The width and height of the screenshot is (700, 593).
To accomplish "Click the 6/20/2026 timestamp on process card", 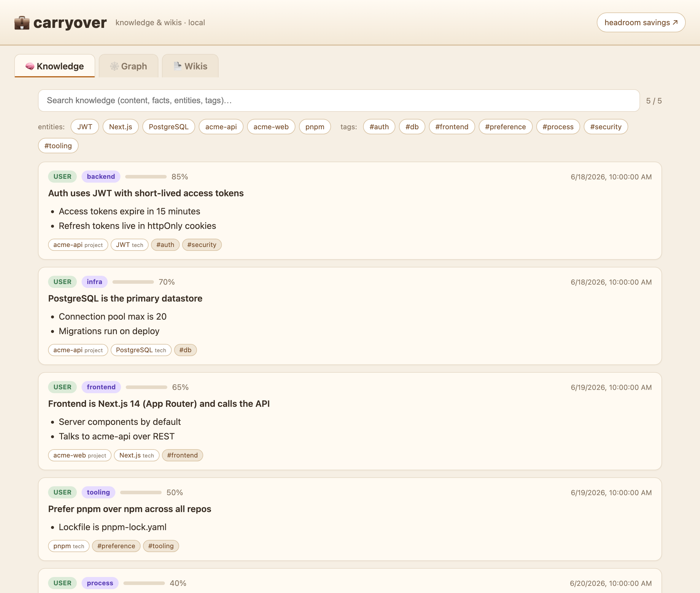I will [610, 583].
